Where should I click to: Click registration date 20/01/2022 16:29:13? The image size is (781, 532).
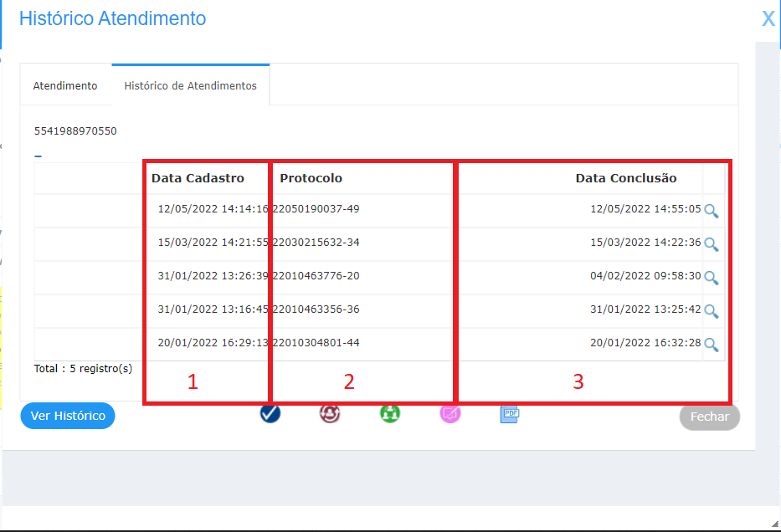point(213,342)
